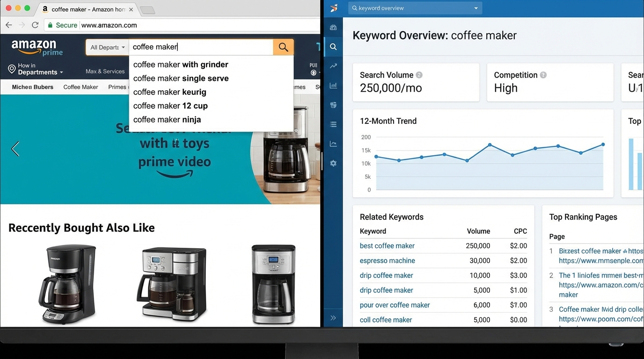Click the orange Amazon search button
This screenshot has height=359, width=644.
click(283, 47)
